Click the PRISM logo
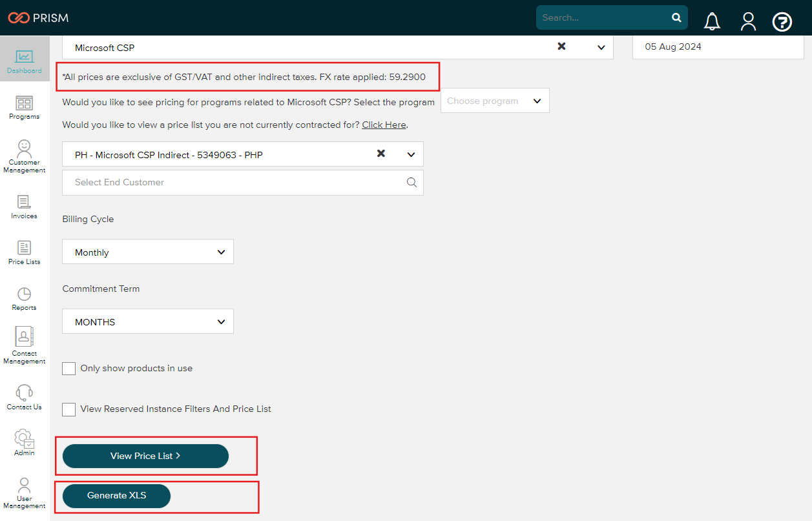This screenshot has width=812, height=521. 37,17
